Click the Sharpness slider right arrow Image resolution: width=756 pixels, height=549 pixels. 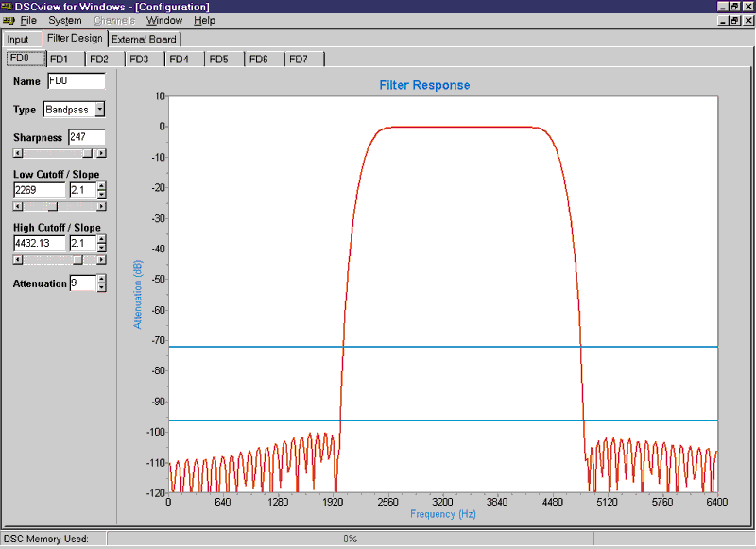101,152
